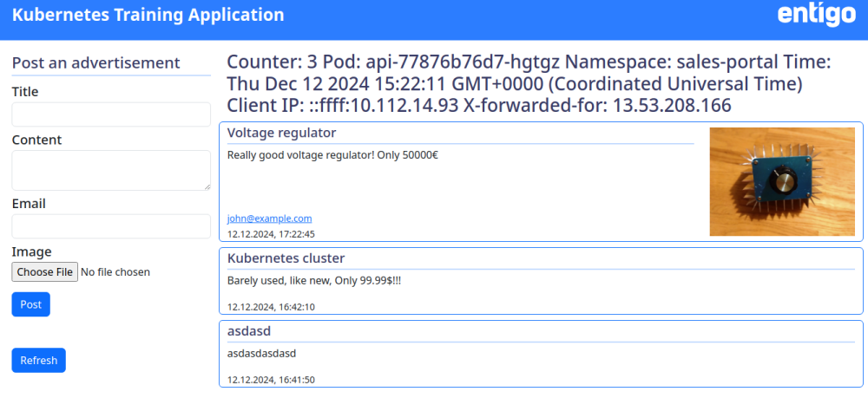
Task: Click the 'Barely used, like new' description
Action: pyautogui.click(x=314, y=281)
